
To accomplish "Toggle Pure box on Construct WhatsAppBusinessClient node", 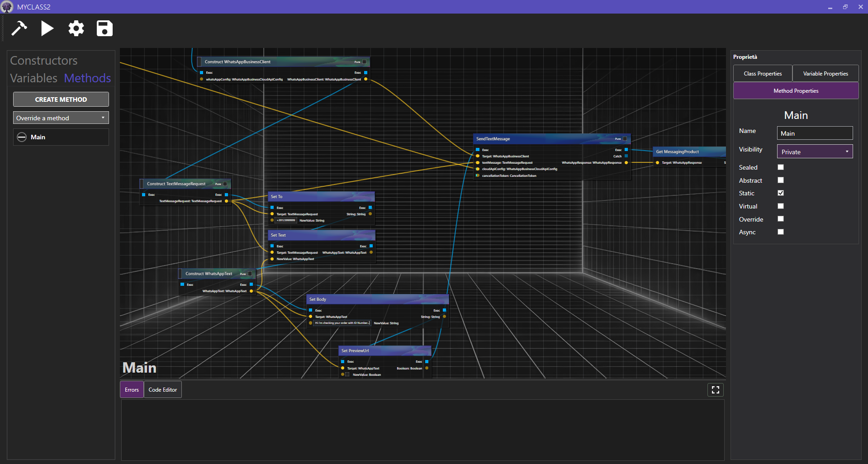I will tap(365, 62).
